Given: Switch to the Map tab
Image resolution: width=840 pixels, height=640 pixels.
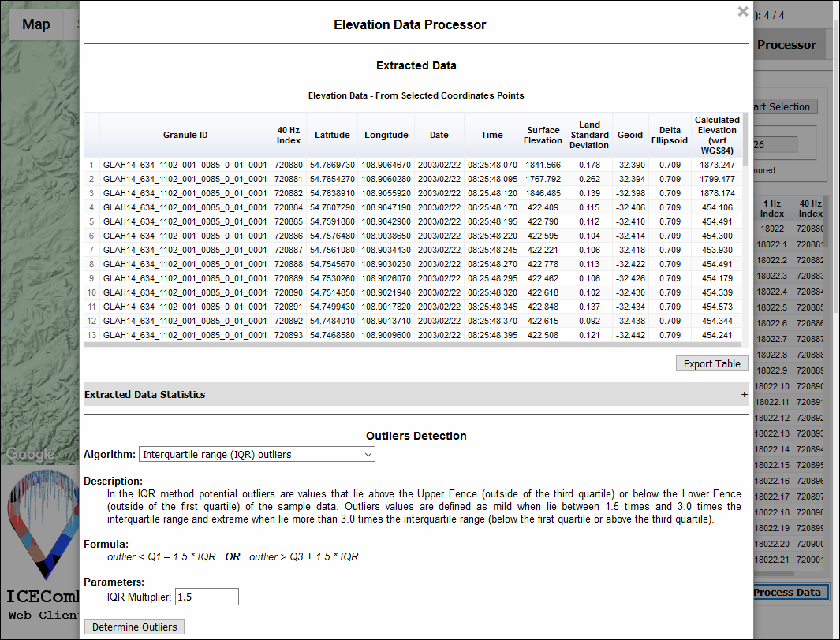Looking at the screenshot, I should (36, 24).
